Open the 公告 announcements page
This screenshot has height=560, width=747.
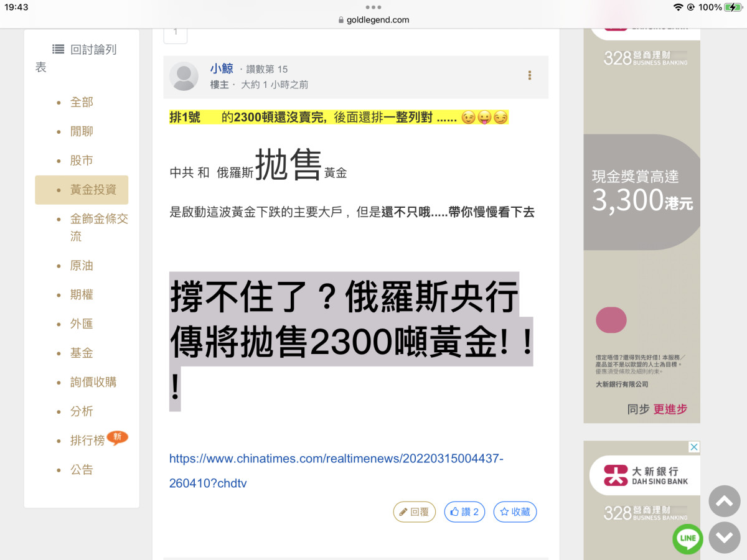[82, 470]
